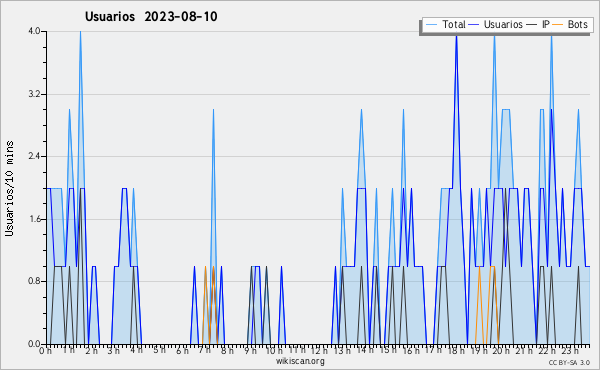Click the chart title 'Usuarios 2023-08-10'
Screen dimensions: 600x370
(151, 17)
